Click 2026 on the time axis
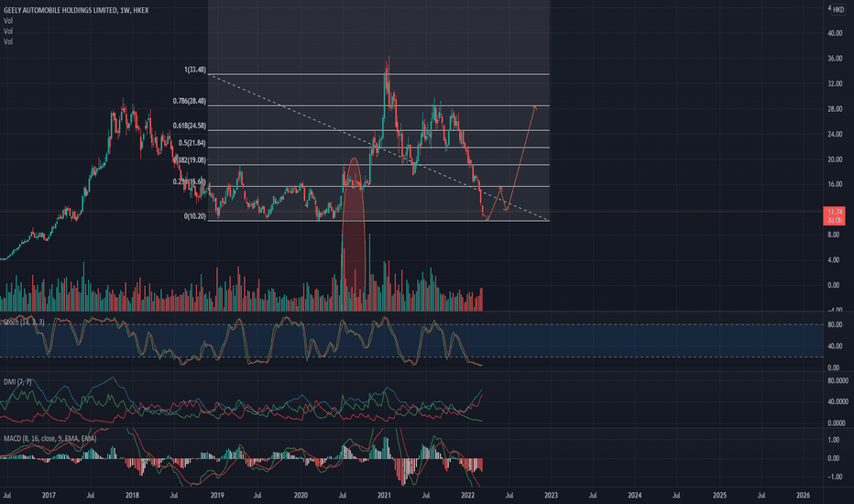Image resolution: width=854 pixels, height=504 pixels. 803,495
